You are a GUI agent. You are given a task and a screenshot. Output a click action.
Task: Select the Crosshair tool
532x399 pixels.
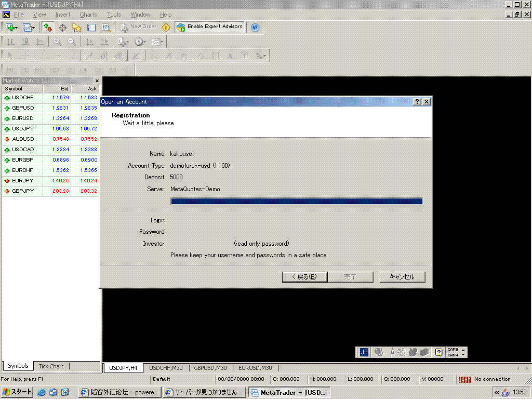[x=25, y=56]
